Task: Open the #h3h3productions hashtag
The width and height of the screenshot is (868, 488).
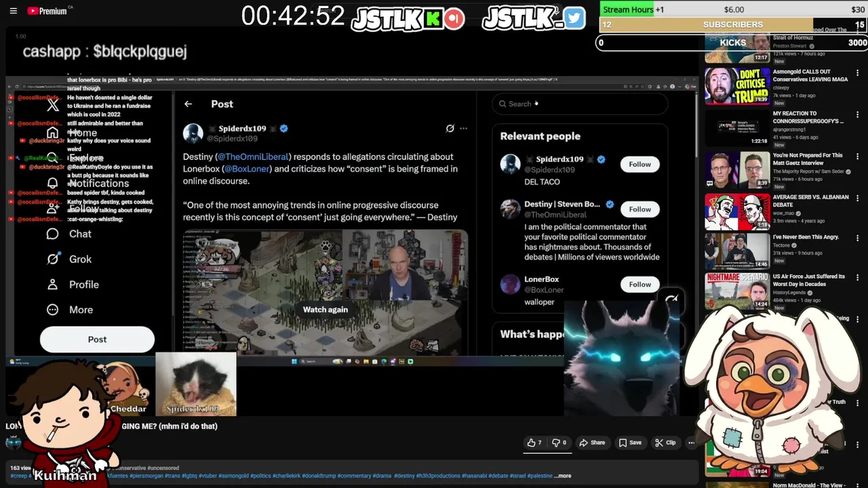Action: click(x=439, y=476)
